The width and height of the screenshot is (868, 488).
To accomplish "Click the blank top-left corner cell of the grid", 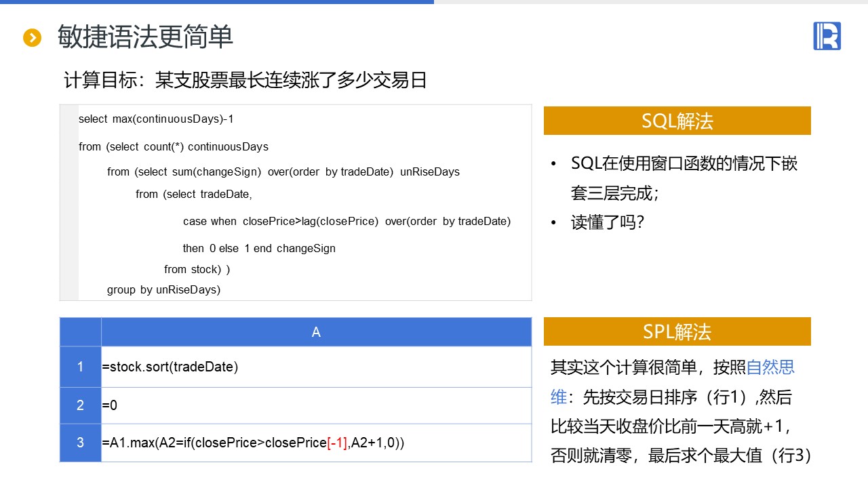I will [80, 332].
